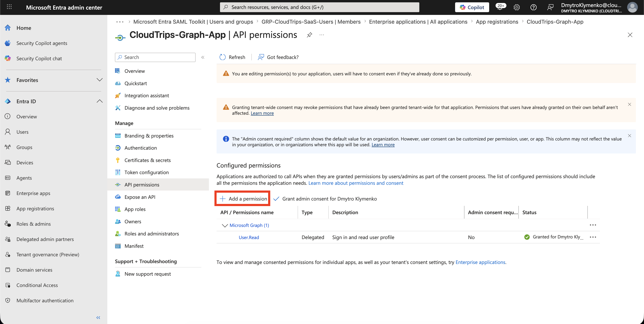Dismiss the tenant-wide consent warning banner

(x=630, y=105)
